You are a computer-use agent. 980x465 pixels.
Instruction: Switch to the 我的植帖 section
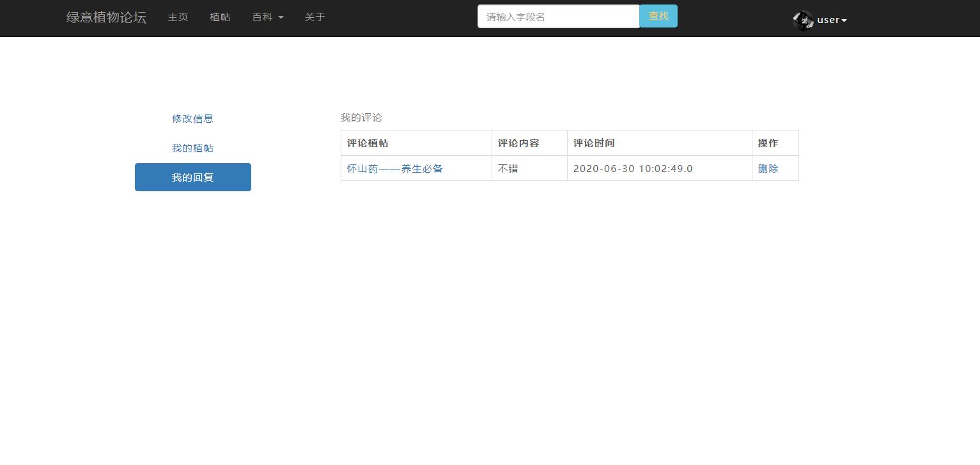click(x=192, y=148)
